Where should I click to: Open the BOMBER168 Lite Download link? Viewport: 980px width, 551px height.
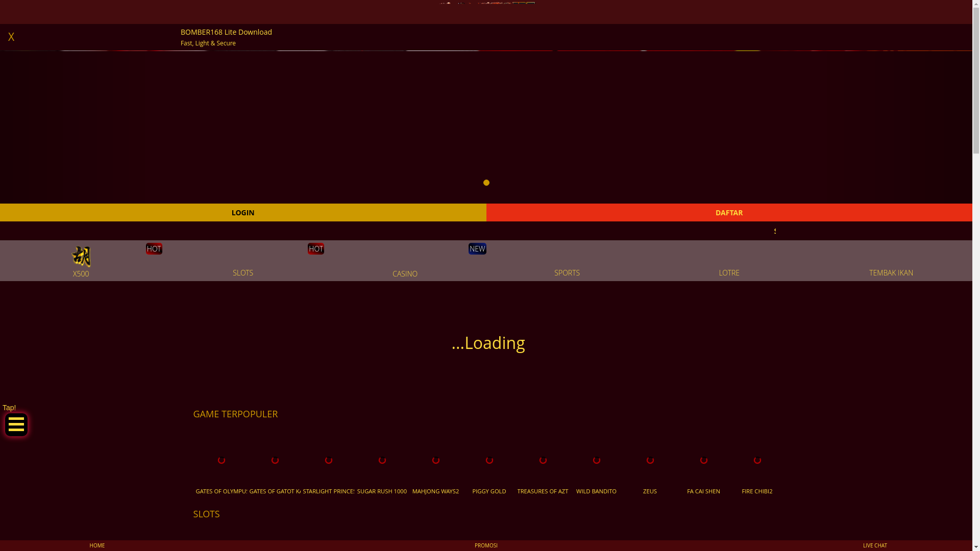[x=226, y=32]
